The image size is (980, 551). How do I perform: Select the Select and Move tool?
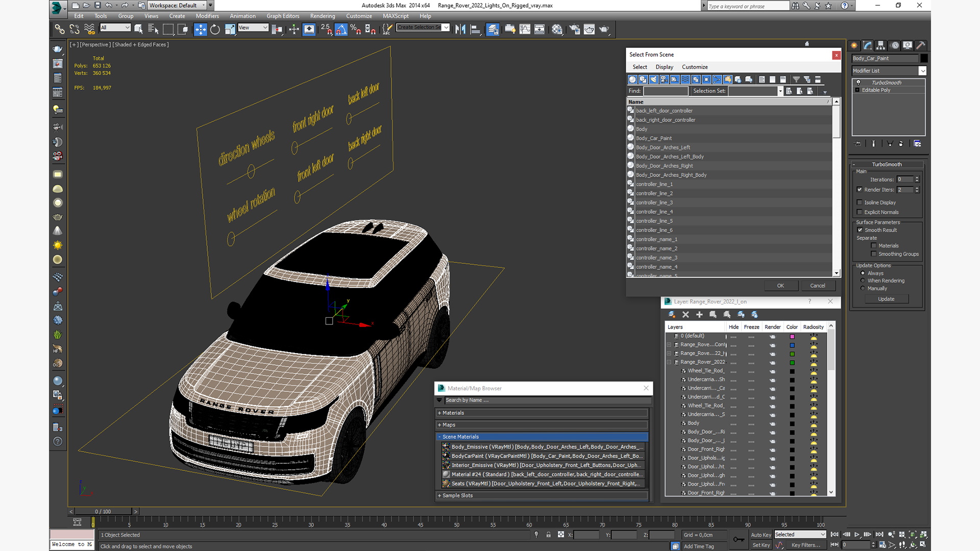point(200,30)
